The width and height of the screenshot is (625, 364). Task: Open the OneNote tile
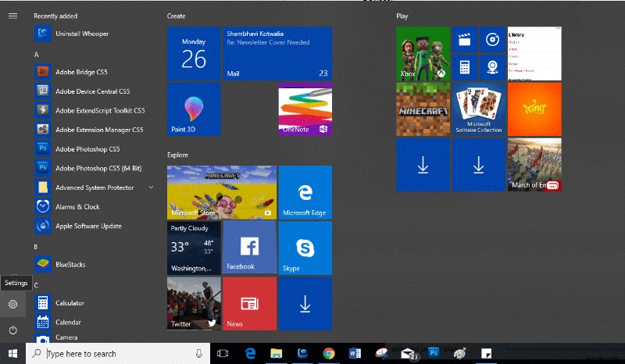pos(305,109)
